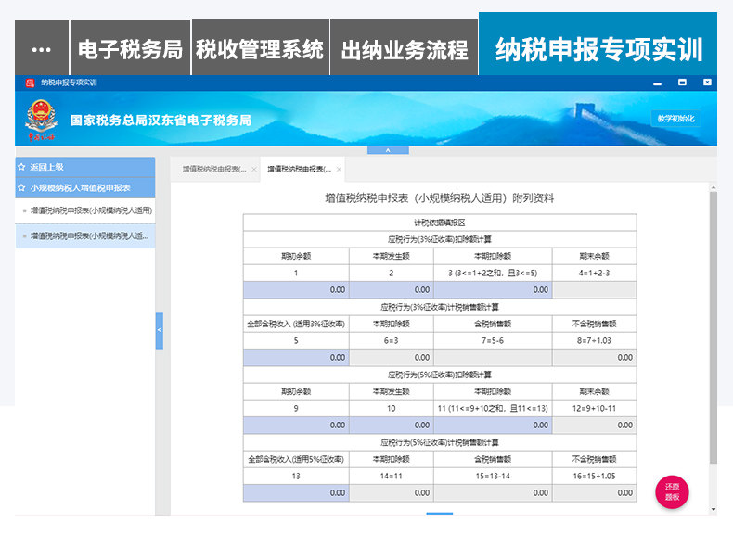733x560 pixels.
Task: Click 期初余额 field in 3% deduction row
Action: point(296,290)
